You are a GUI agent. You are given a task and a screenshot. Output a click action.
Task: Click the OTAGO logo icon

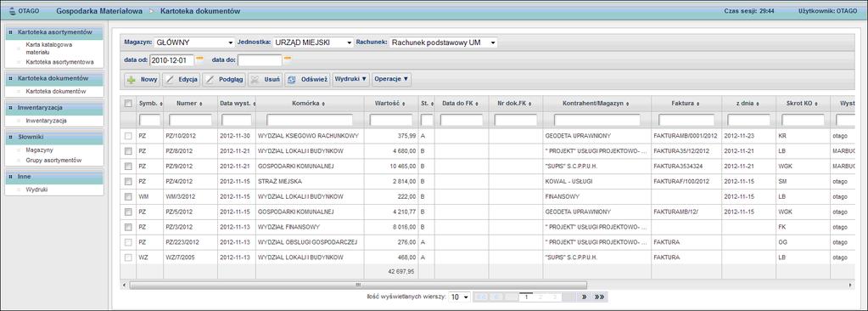click(13, 10)
